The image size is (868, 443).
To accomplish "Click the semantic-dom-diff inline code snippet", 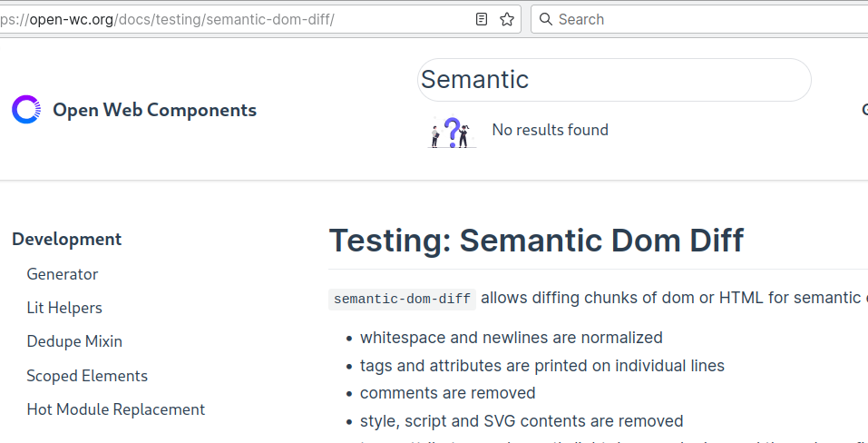I will (402, 299).
